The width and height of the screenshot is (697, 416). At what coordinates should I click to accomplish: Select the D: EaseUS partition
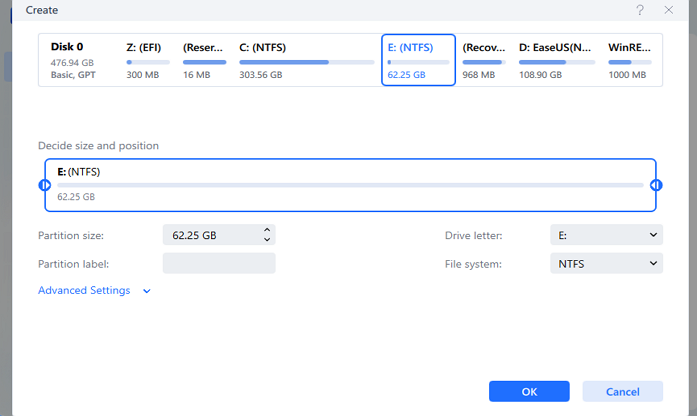pos(556,60)
